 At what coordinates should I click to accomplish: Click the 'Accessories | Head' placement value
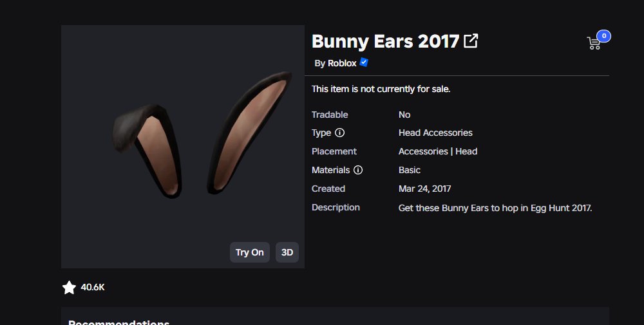(438, 151)
